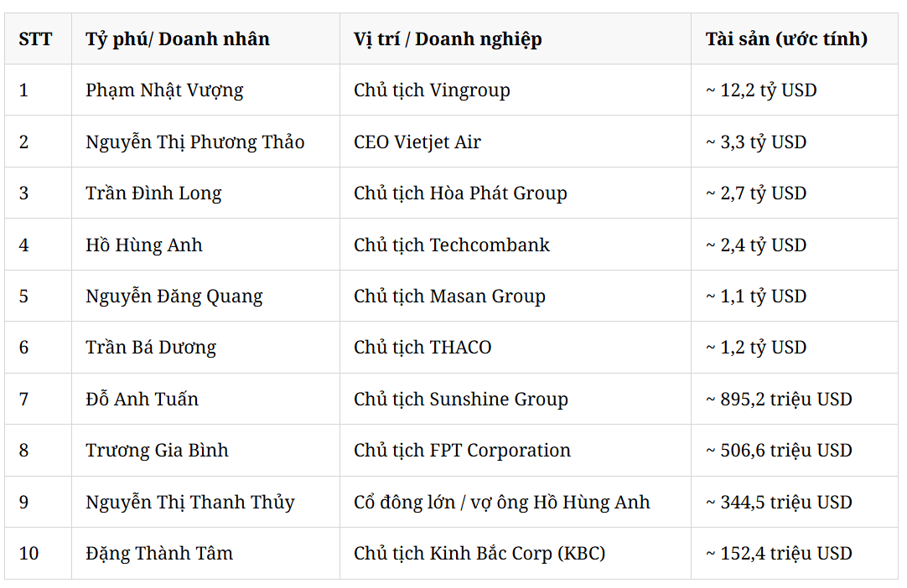Select the Nguyễn Đăng Quang cell
Viewport: 907px width, 588px height.
[205, 296]
